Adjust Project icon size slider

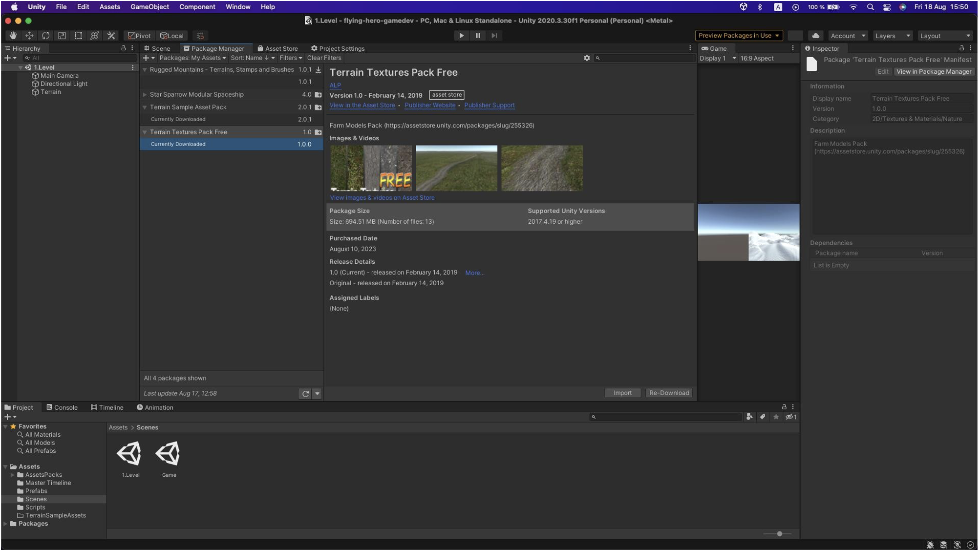(780, 534)
